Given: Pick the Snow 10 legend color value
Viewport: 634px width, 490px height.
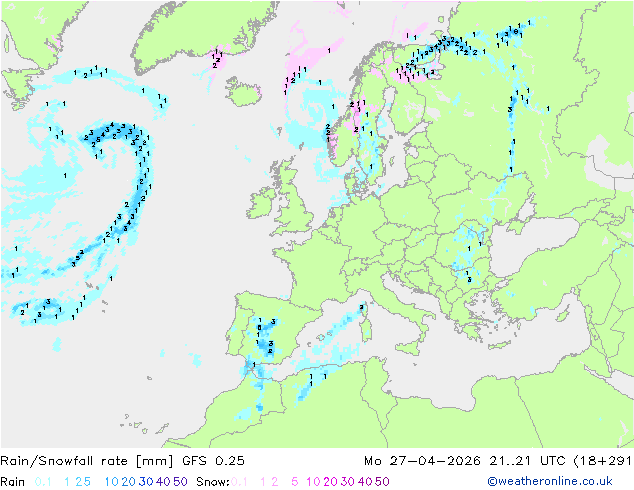Looking at the screenshot, I should 313,482.
